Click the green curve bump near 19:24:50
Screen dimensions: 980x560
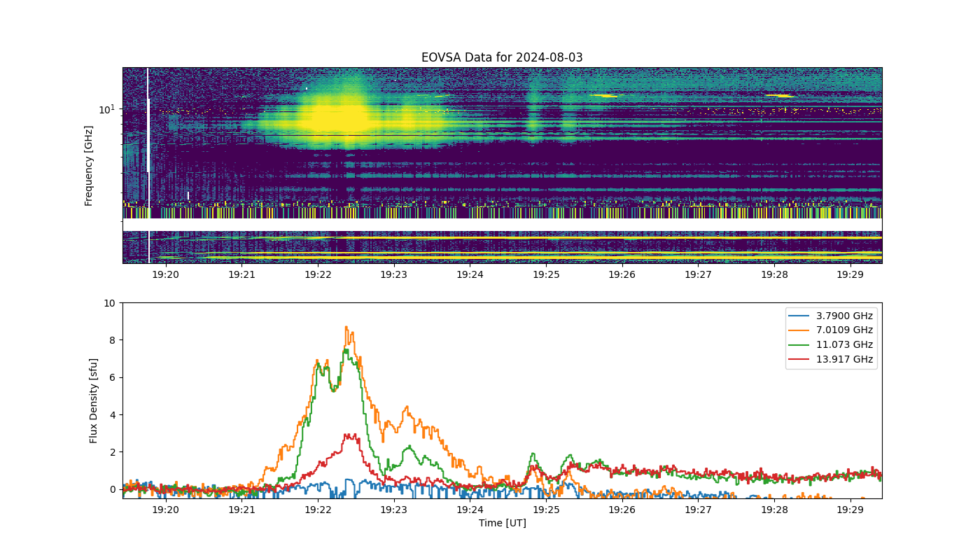click(x=533, y=454)
